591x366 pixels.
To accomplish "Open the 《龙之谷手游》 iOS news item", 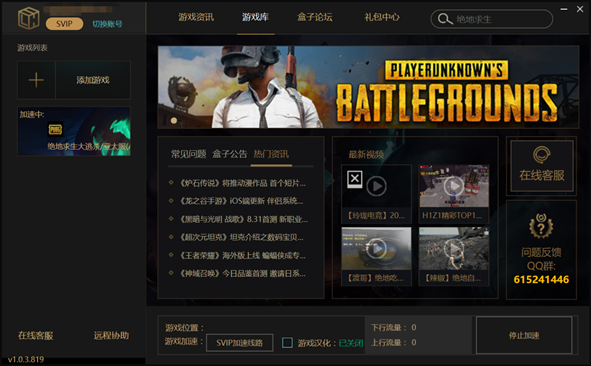I will pyautogui.click(x=241, y=201).
